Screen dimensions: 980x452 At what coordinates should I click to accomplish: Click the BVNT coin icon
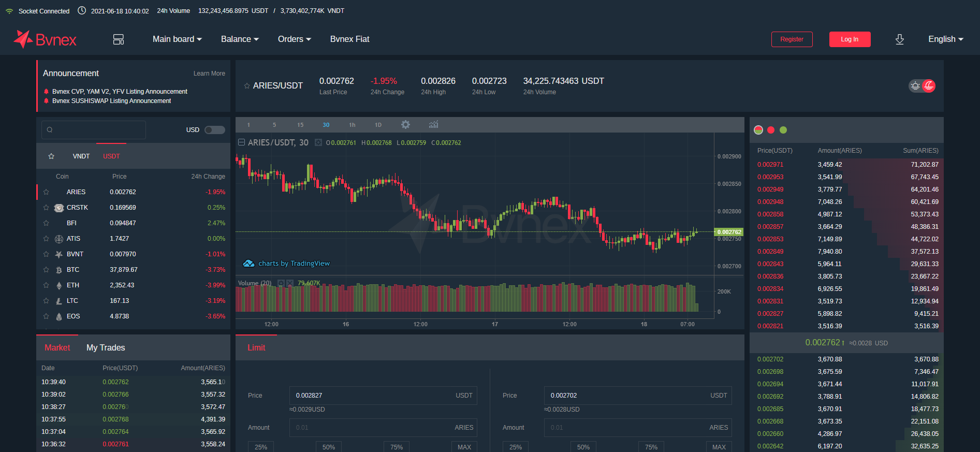59,254
